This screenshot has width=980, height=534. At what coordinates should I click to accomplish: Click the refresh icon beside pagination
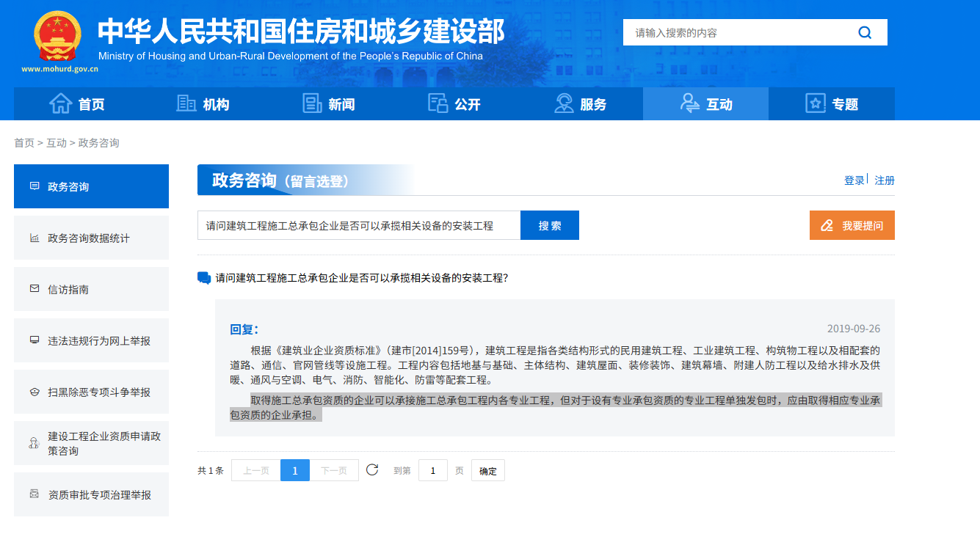coord(372,469)
